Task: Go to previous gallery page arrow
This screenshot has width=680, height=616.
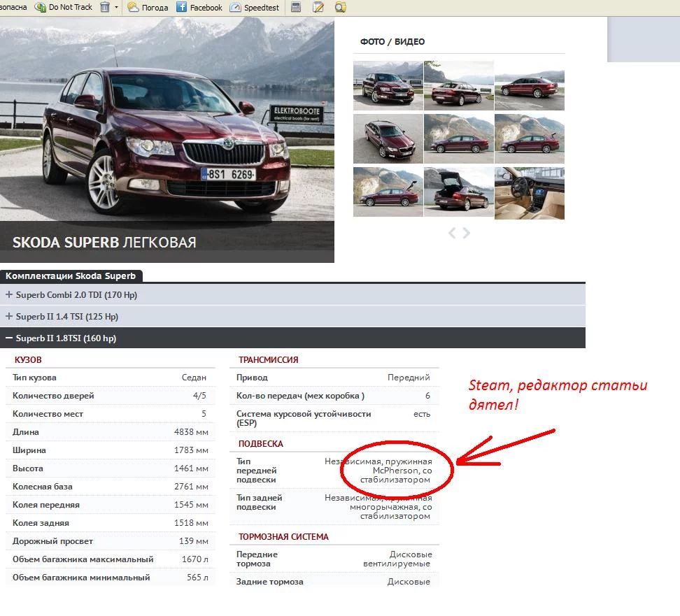Action: [452, 234]
